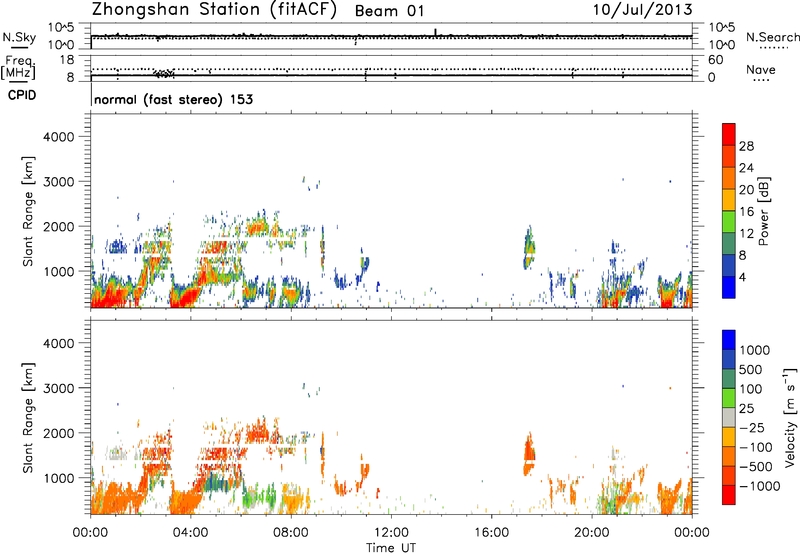The height and width of the screenshot is (554, 800).
Task: Click the 500 label on Velocity colorbar
Action: [x=751, y=370]
